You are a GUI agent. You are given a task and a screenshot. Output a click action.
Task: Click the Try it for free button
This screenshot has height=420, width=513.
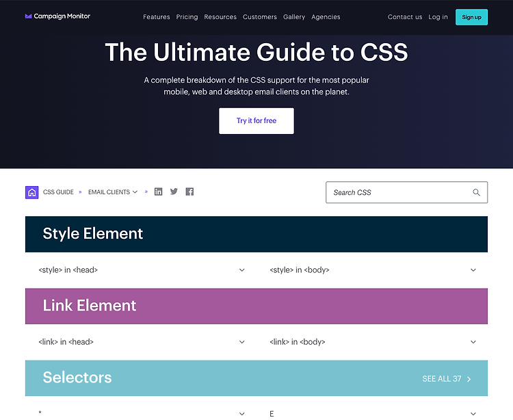[x=256, y=120]
